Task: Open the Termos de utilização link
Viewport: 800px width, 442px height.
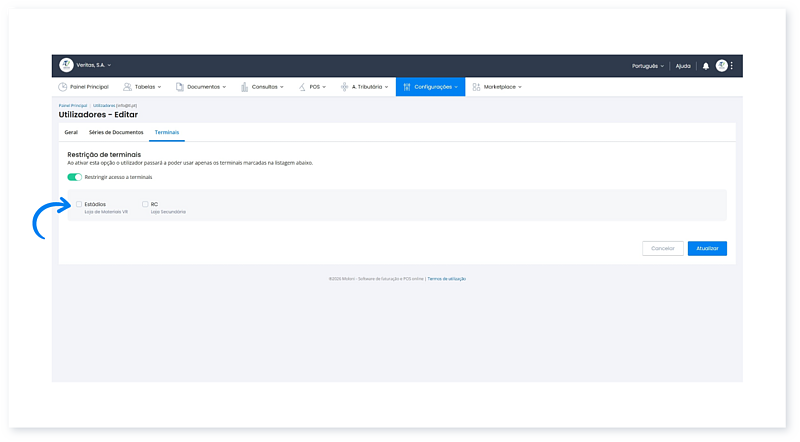Action: point(447,278)
